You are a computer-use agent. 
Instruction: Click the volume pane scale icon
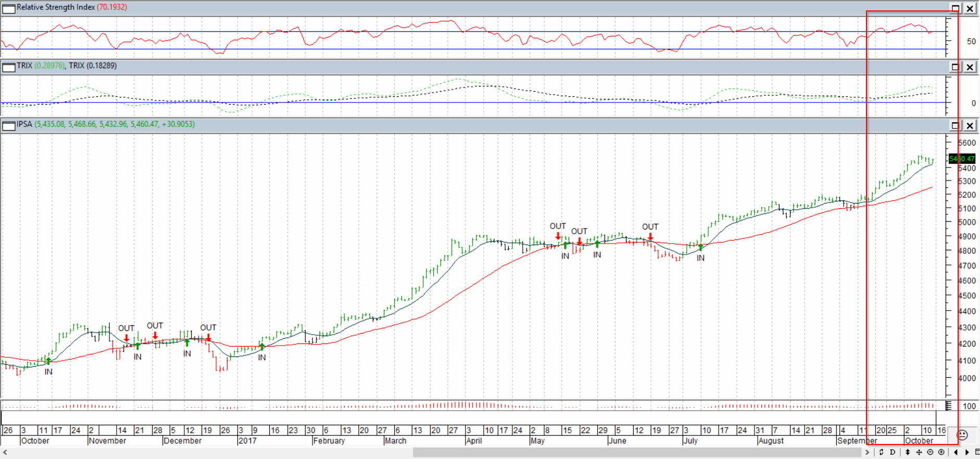949,405
